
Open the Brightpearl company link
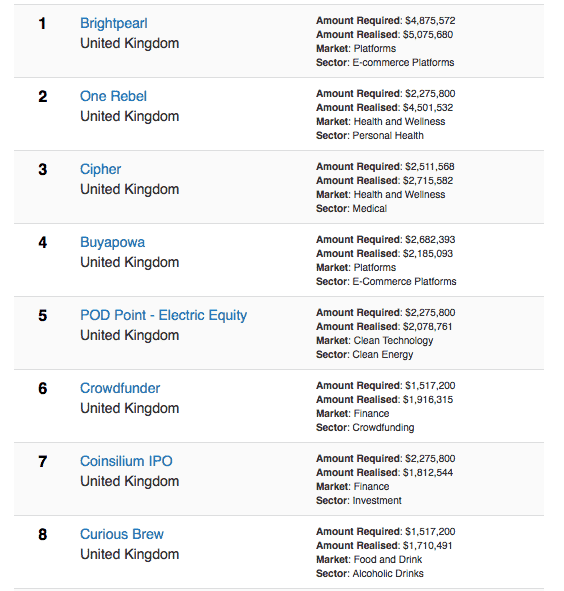click(113, 24)
